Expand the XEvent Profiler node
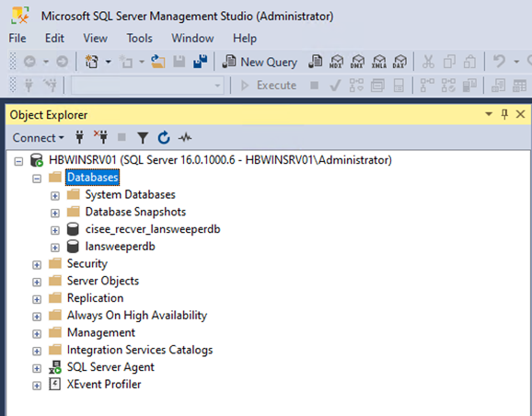532x416 pixels. [37, 386]
